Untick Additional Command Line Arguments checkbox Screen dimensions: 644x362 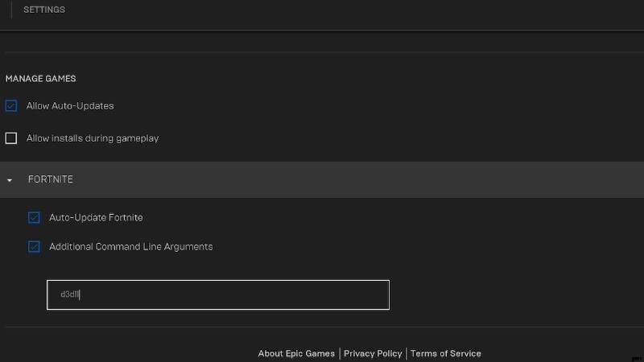coord(34,247)
